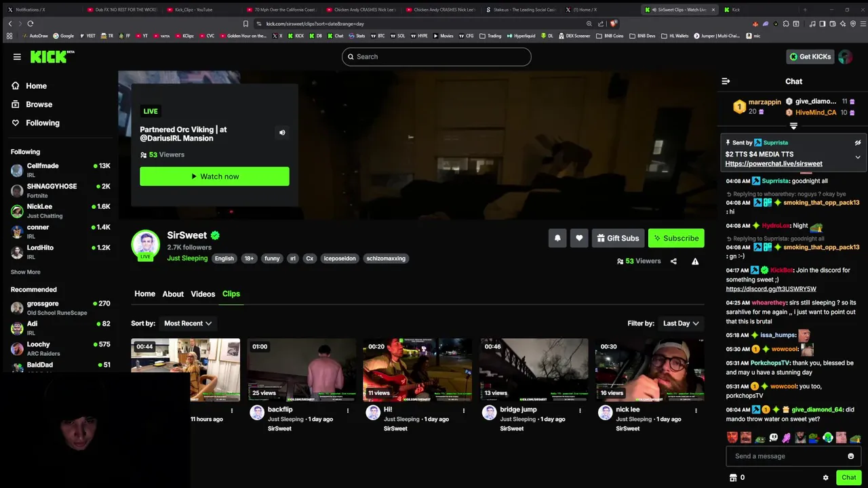Image resolution: width=868 pixels, height=488 pixels.
Task: Switch to the Videos tab
Action: click(203, 294)
